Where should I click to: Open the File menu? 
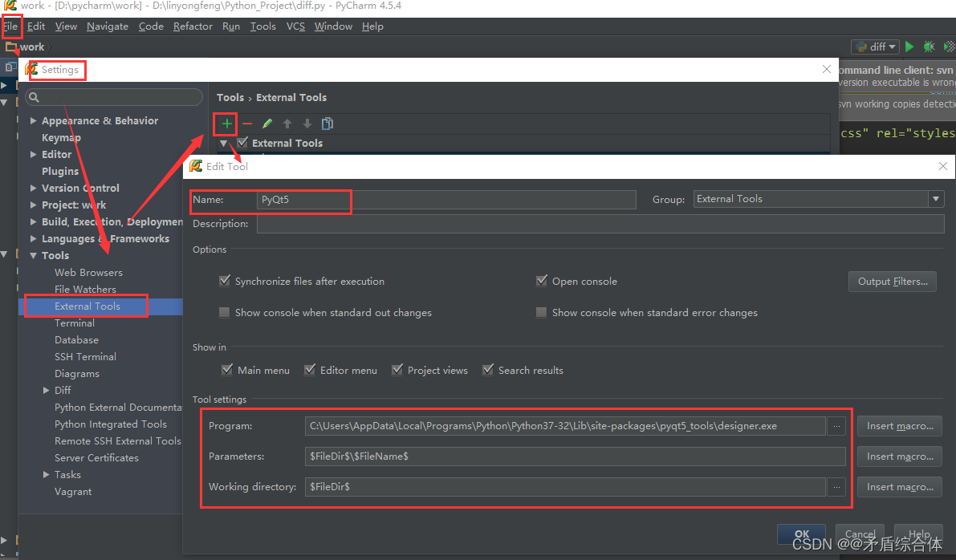tap(10, 26)
